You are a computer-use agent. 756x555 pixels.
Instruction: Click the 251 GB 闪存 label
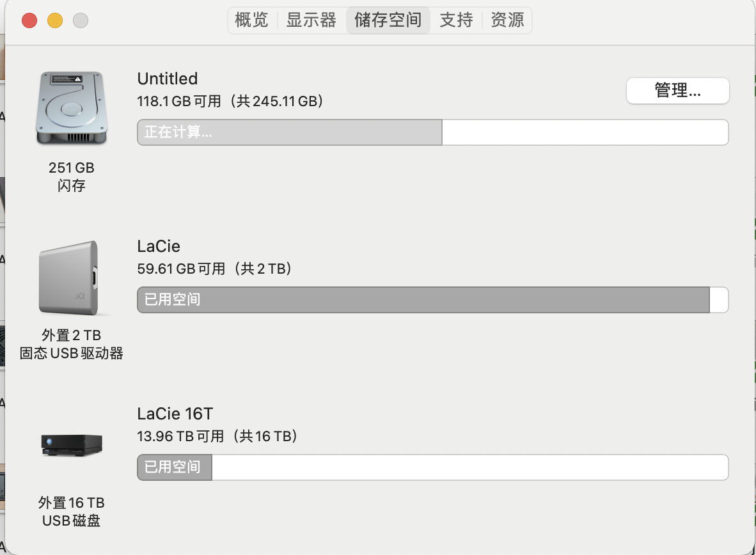71,176
